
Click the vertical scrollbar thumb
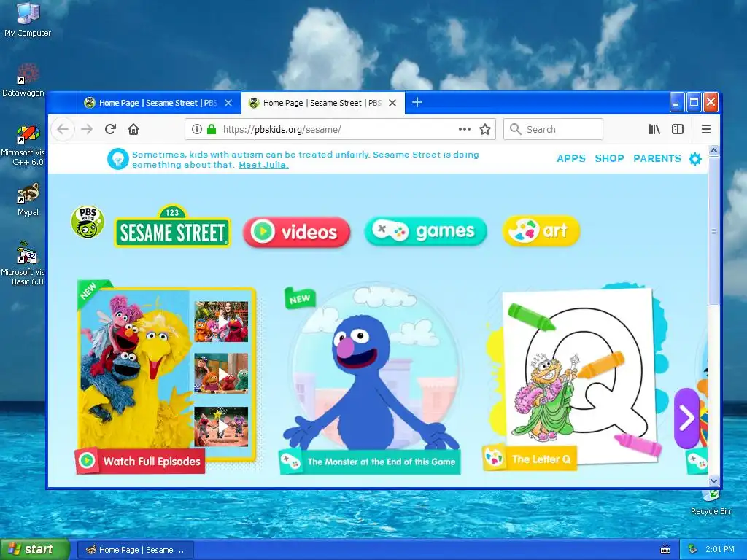(713, 231)
